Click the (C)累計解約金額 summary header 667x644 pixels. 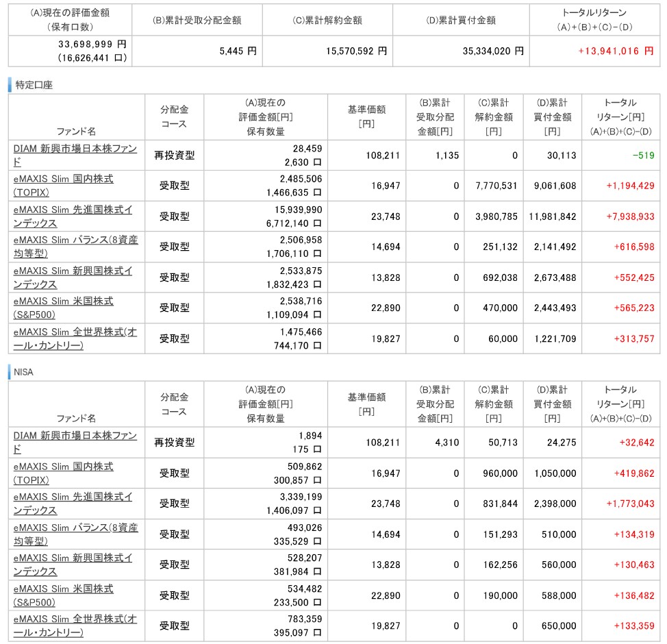[327, 20]
